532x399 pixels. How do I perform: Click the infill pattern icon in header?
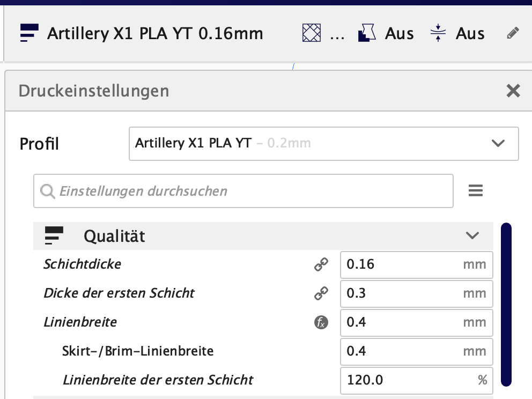[x=310, y=34]
